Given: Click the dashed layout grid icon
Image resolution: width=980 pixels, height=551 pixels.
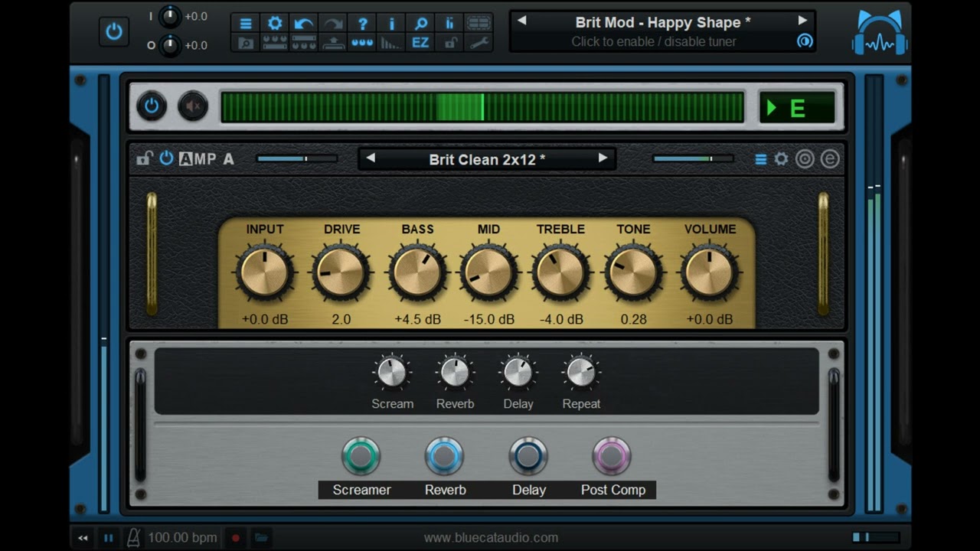Looking at the screenshot, I should 479,24.
